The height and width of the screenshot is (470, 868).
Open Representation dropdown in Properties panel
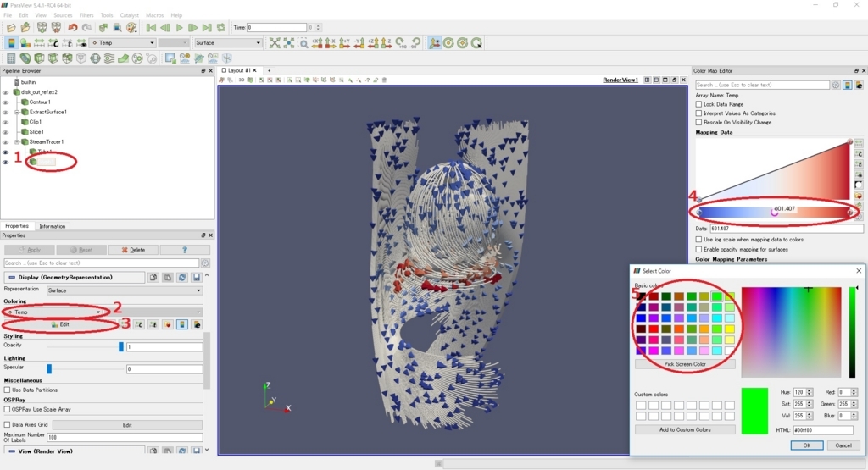[125, 290]
